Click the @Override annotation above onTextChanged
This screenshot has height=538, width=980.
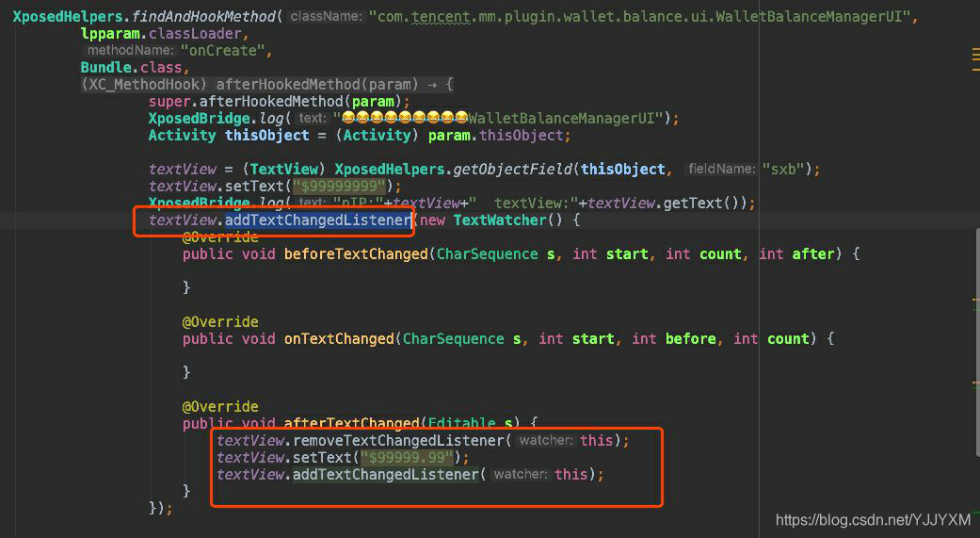pos(220,321)
